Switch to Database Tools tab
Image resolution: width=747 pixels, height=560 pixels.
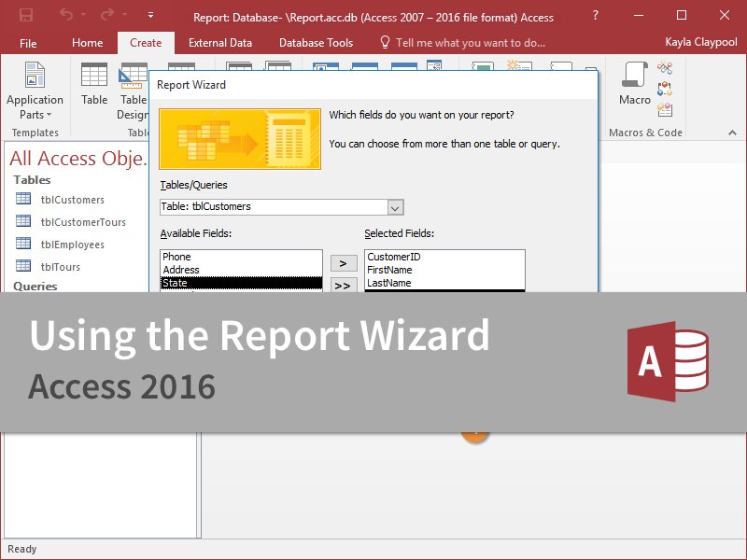click(x=316, y=43)
